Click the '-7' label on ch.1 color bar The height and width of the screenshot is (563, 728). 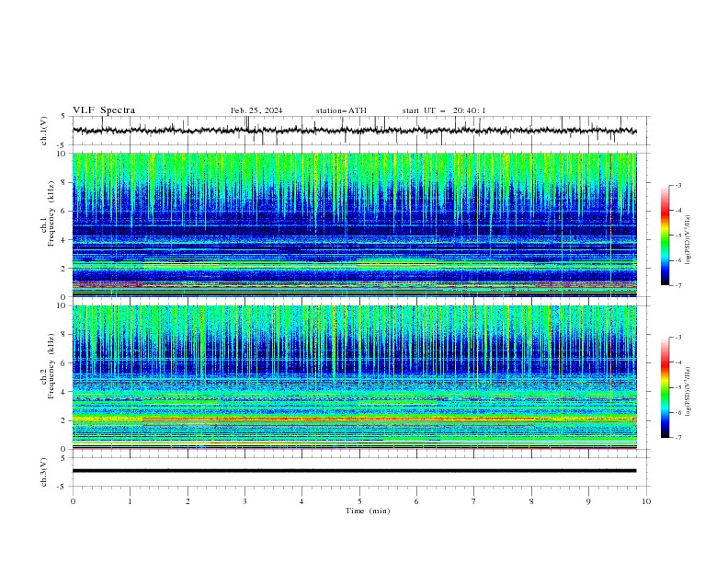(x=678, y=285)
